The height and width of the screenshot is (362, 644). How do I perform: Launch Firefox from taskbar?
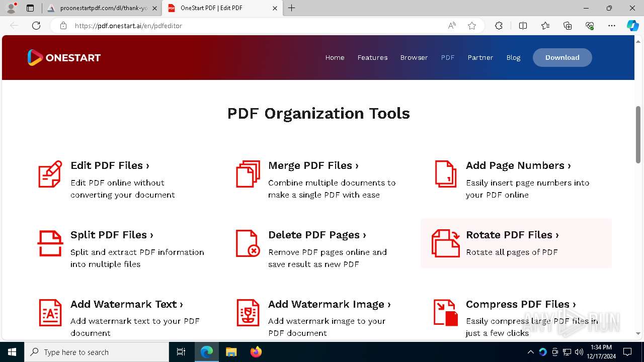click(256, 352)
